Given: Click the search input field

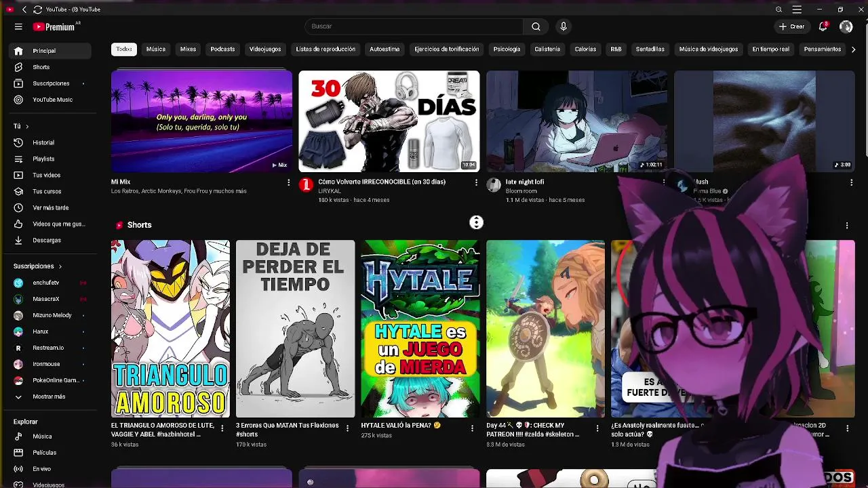Looking at the screenshot, I should coord(414,26).
